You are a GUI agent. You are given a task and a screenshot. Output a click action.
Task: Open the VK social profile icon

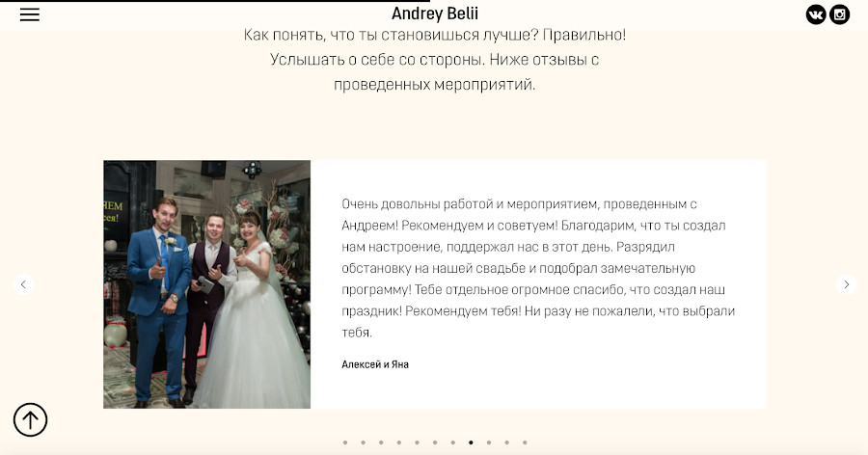(x=816, y=14)
